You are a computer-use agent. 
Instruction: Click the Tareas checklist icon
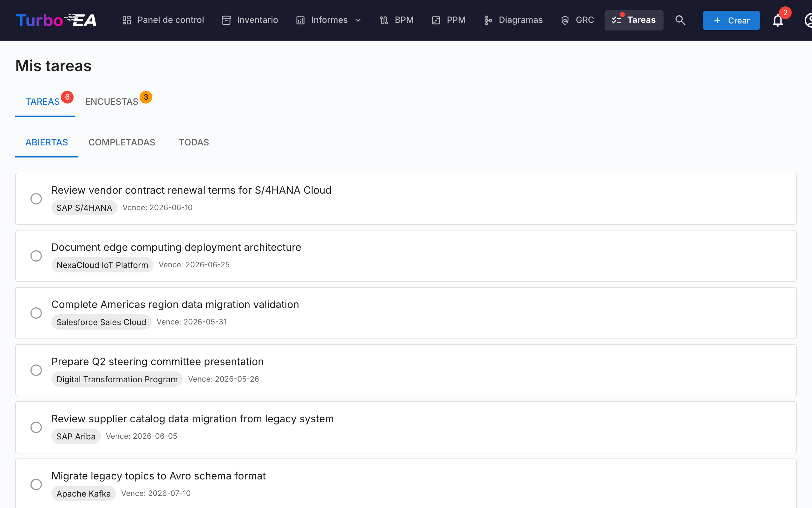pyautogui.click(x=616, y=20)
